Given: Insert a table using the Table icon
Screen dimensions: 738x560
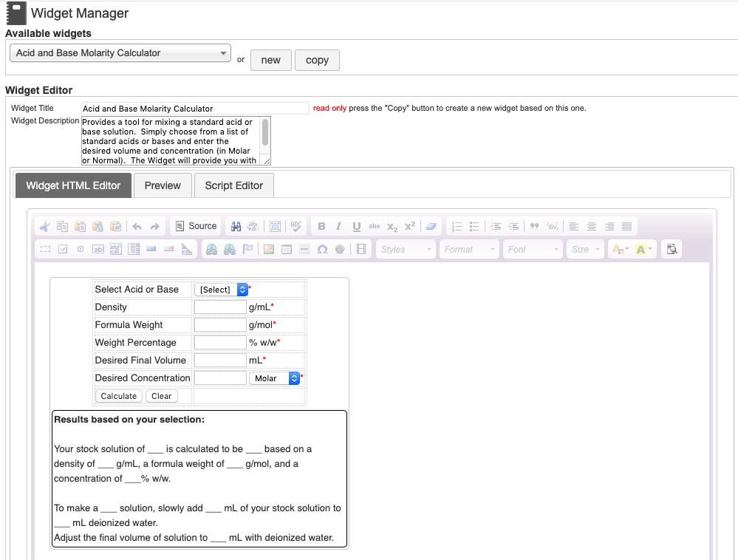Looking at the screenshot, I should pos(287,250).
